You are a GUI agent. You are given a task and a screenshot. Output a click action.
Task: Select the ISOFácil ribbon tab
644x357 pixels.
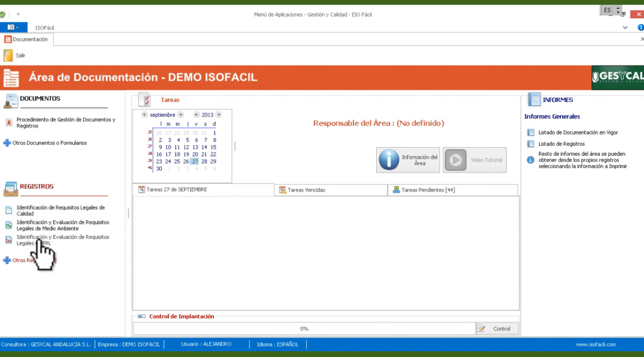click(45, 28)
